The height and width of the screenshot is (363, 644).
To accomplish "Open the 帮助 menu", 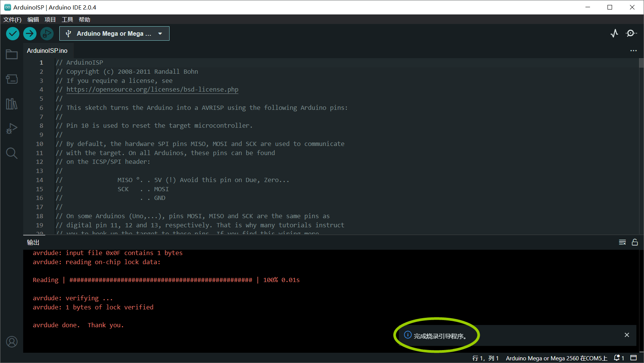I will click(x=84, y=19).
